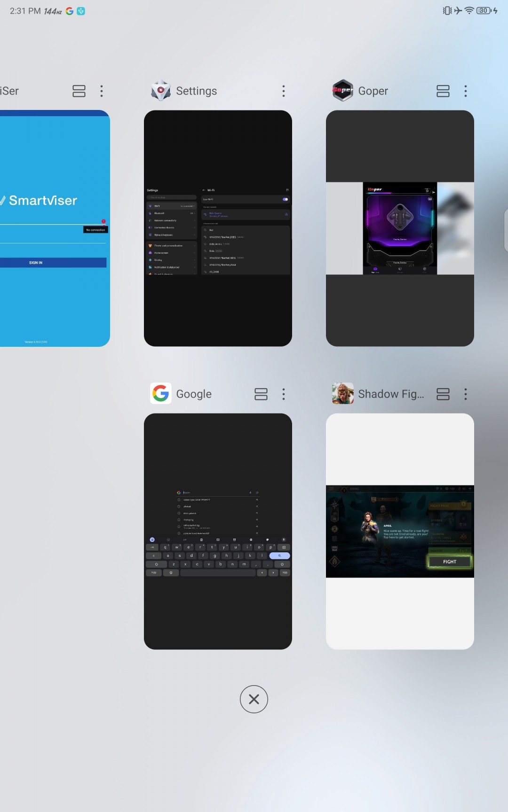Screen dimensions: 508x812
Task: Expand the Shadow Fight card options menu
Action: (x=466, y=394)
